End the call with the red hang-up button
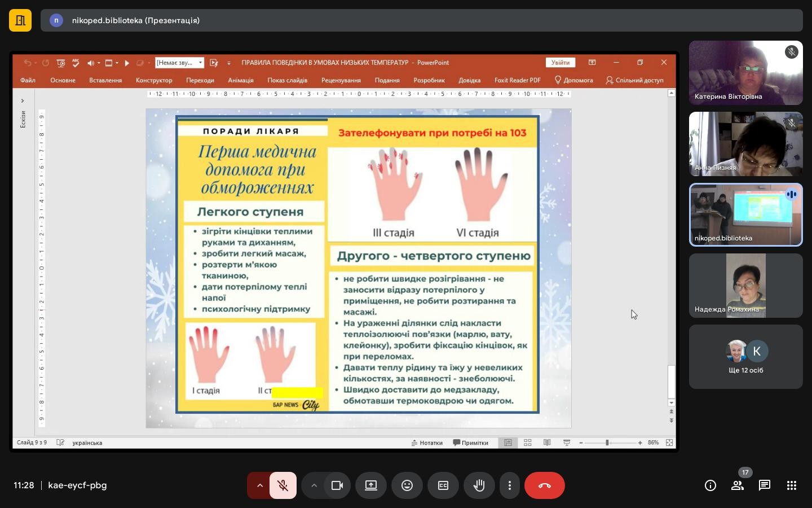 point(544,485)
